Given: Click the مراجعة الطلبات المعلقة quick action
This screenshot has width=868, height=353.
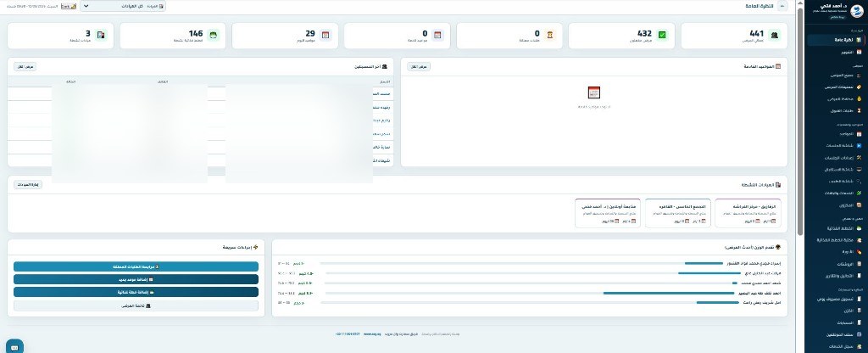Looking at the screenshot, I should (136, 266).
